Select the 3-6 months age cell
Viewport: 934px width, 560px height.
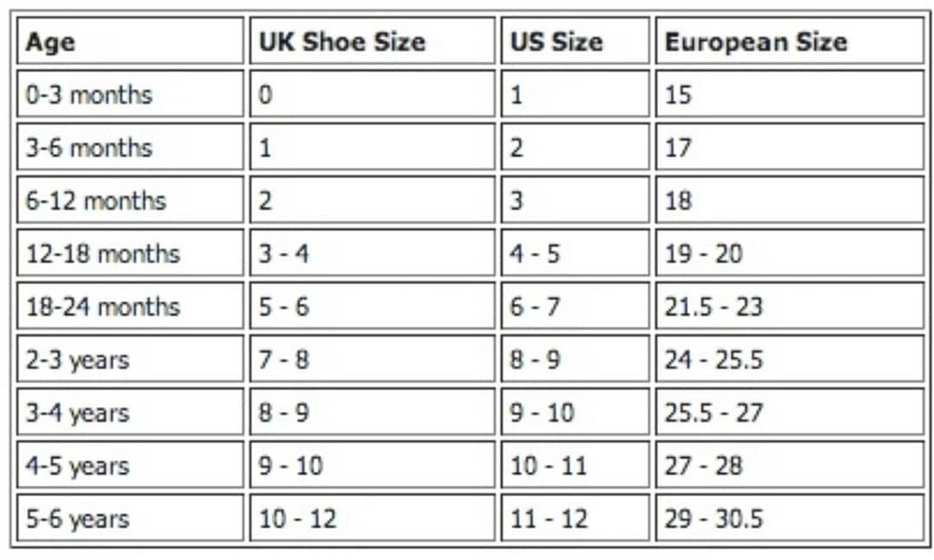(x=131, y=146)
